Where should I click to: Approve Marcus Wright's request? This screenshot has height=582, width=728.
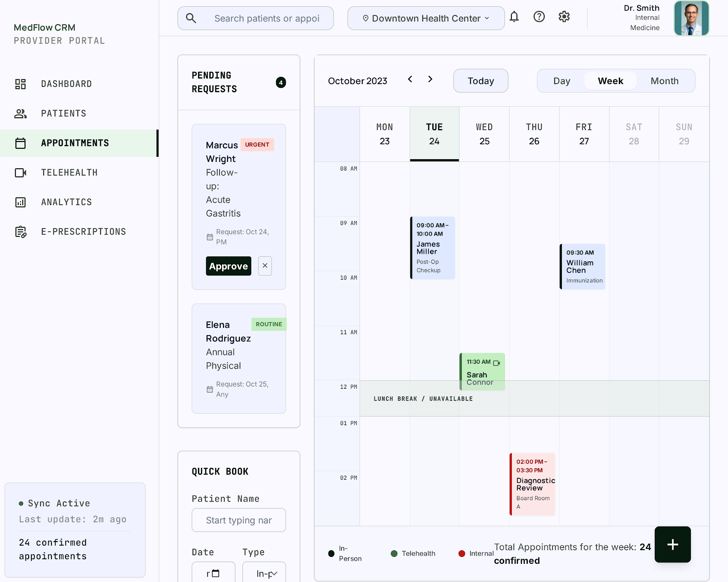click(228, 266)
